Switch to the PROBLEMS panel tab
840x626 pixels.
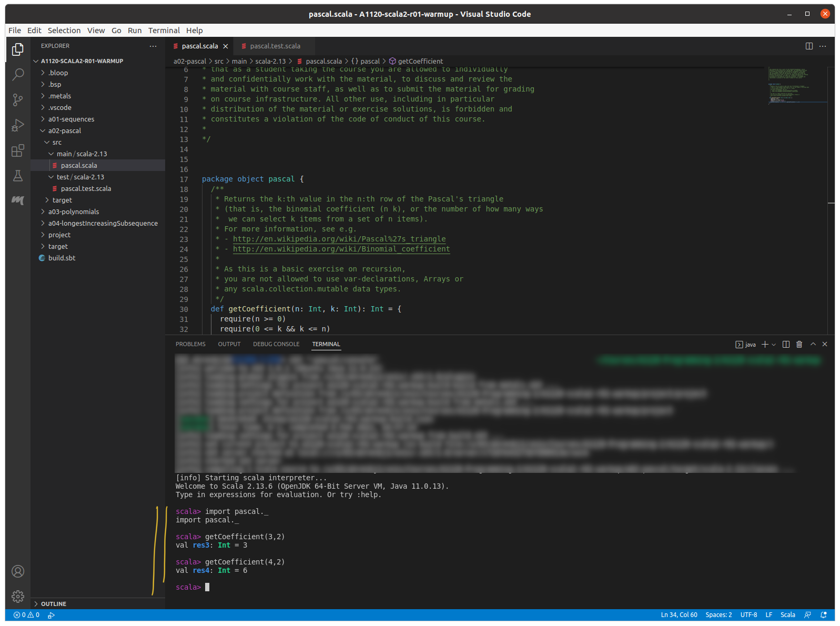click(x=190, y=344)
